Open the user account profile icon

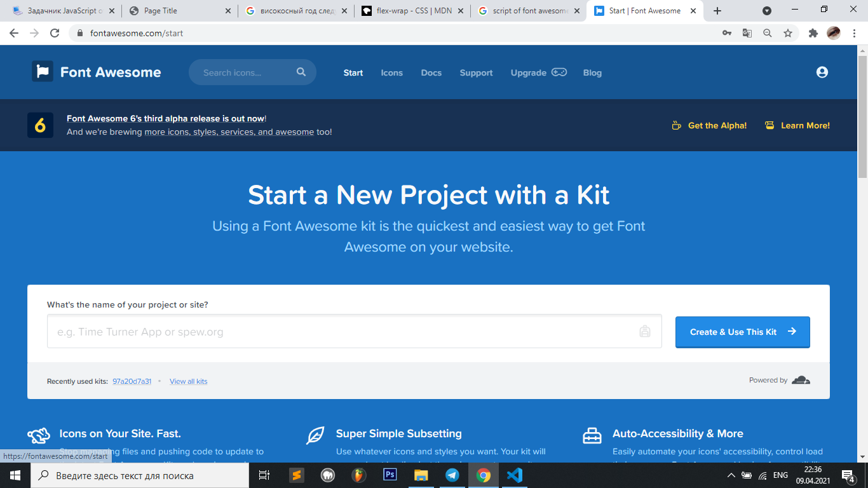tap(822, 72)
